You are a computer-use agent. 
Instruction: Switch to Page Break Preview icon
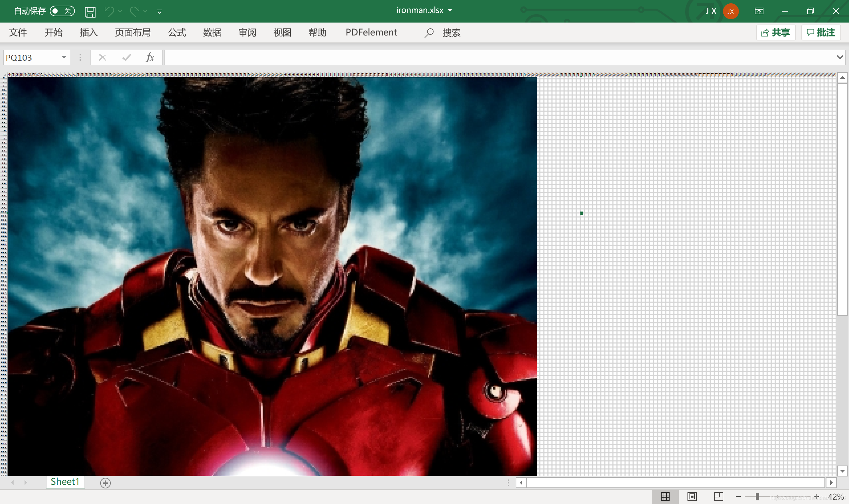718,496
